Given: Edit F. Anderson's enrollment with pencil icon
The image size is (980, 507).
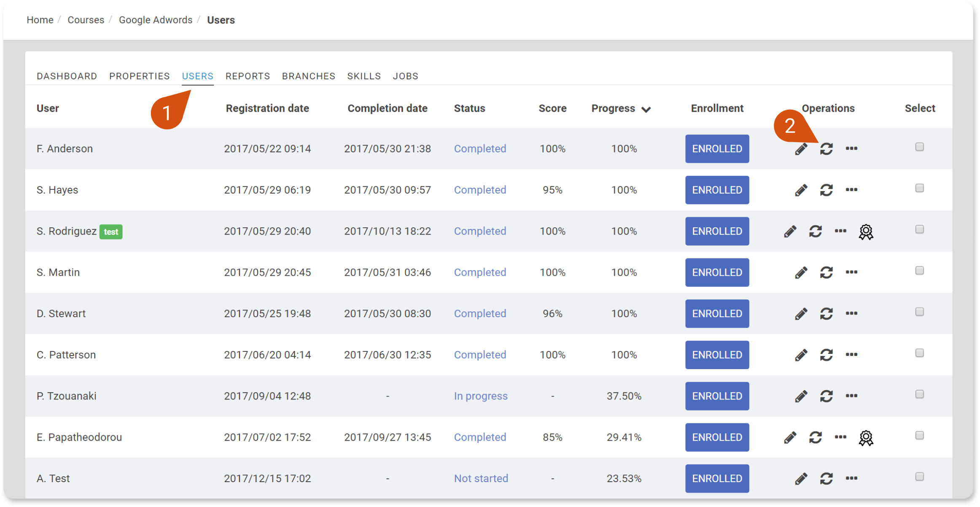Looking at the screenshot, I should point(801,149).
